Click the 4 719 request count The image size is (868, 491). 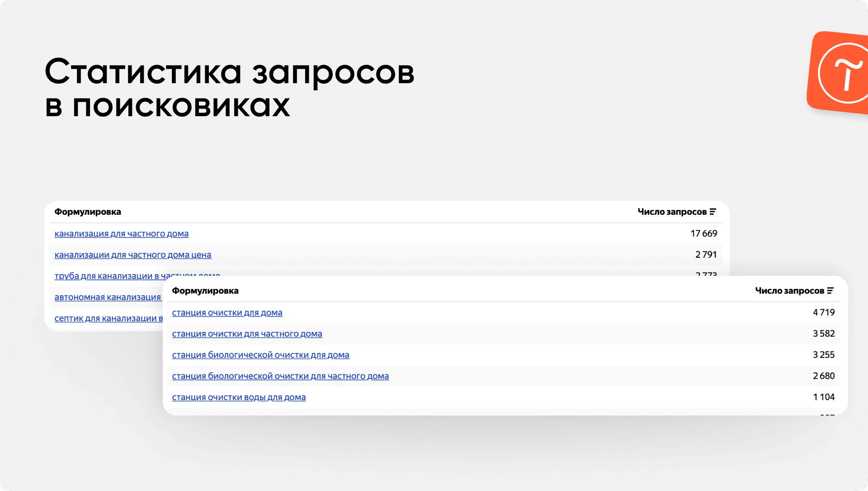pyautogui.click(x=824, y=312)
